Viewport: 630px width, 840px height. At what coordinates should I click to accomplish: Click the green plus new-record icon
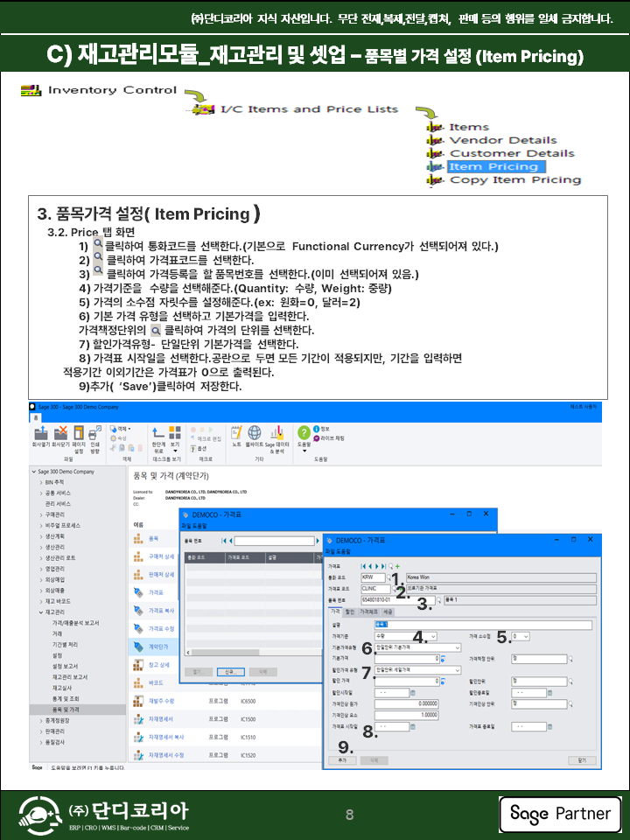click(x=397, y=566)
